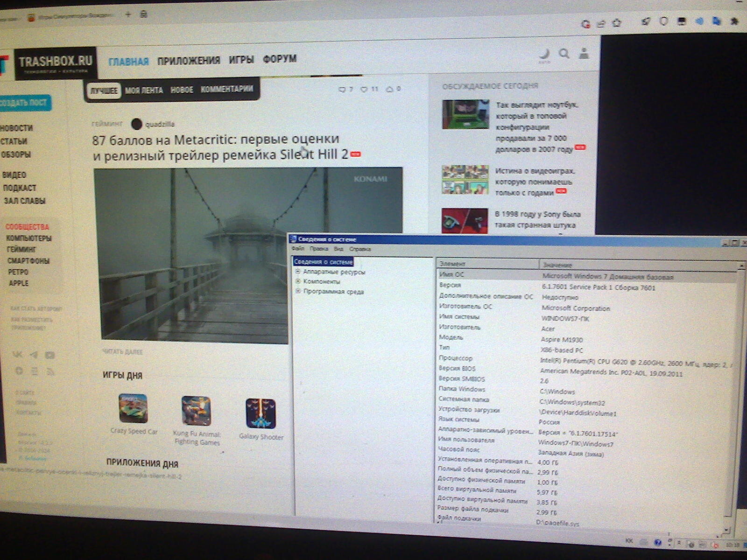The height and width of the screenshot is (560, 747).
Task: Open the browser extensions puzzle icon
Action: pyautogui.click(x=734, y=21)
